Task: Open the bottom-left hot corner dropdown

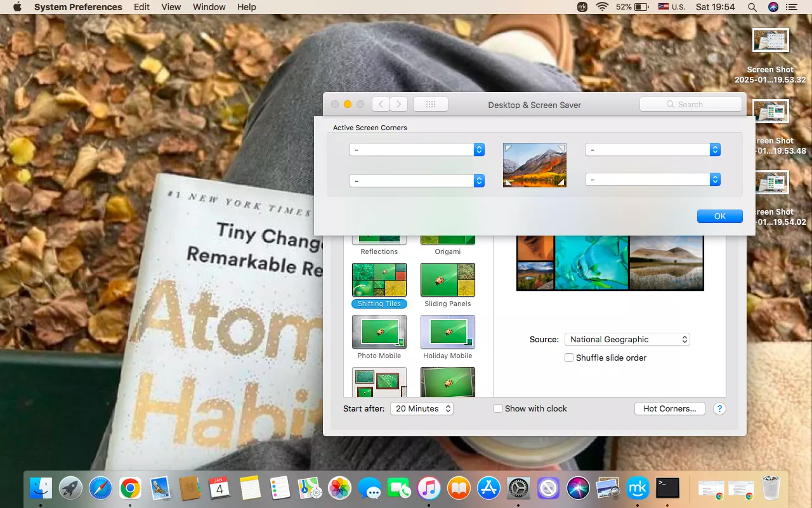Action: [417, 181]
